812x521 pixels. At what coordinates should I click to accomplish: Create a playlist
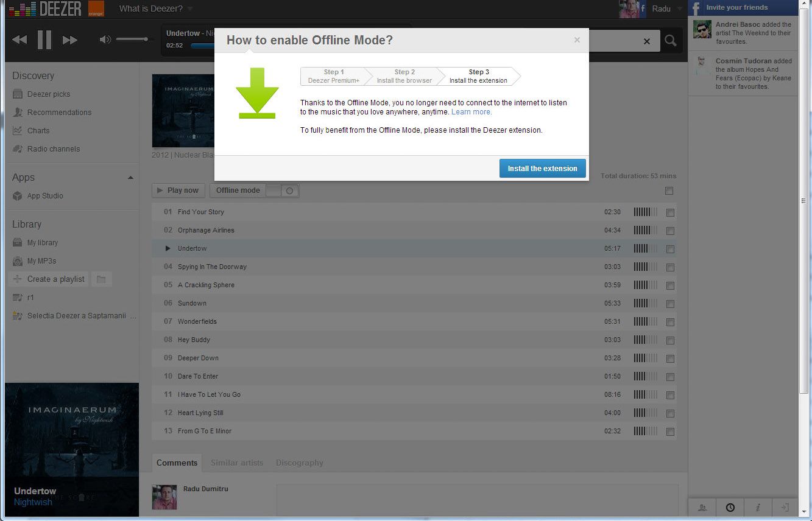[49, 279]
